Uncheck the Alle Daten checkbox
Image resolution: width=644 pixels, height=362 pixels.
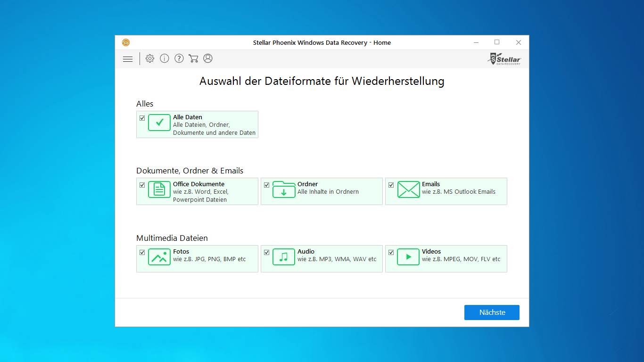coord(142,118)
